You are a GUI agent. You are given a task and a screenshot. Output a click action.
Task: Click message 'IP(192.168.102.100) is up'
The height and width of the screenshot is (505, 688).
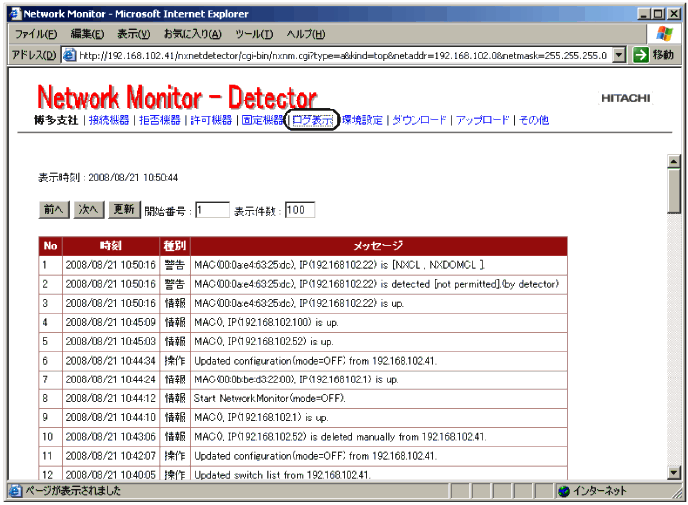tap(266, 322)
